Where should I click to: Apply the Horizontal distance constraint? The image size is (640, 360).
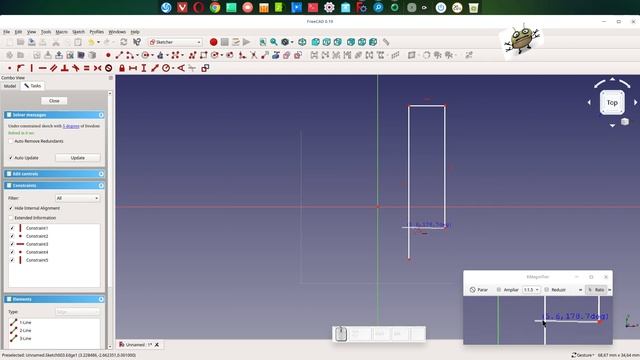133,68
